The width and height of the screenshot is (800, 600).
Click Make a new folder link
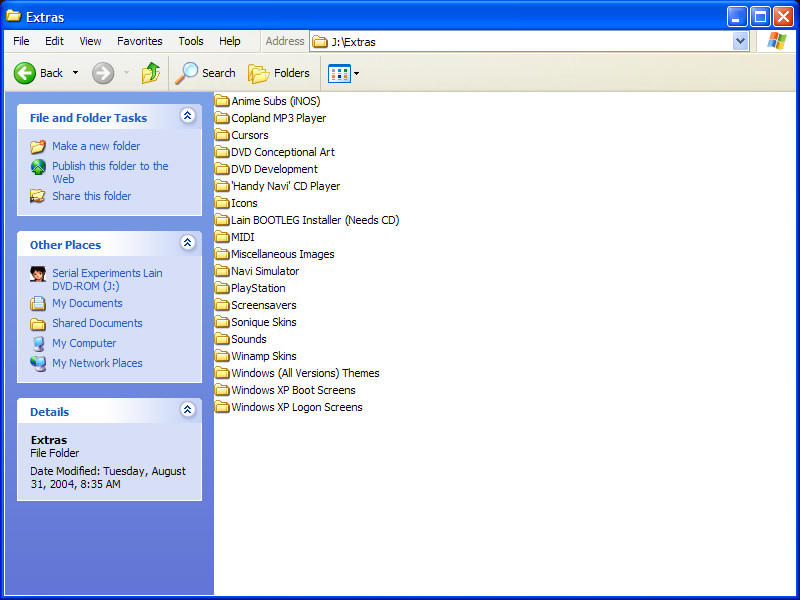point(96,146)
